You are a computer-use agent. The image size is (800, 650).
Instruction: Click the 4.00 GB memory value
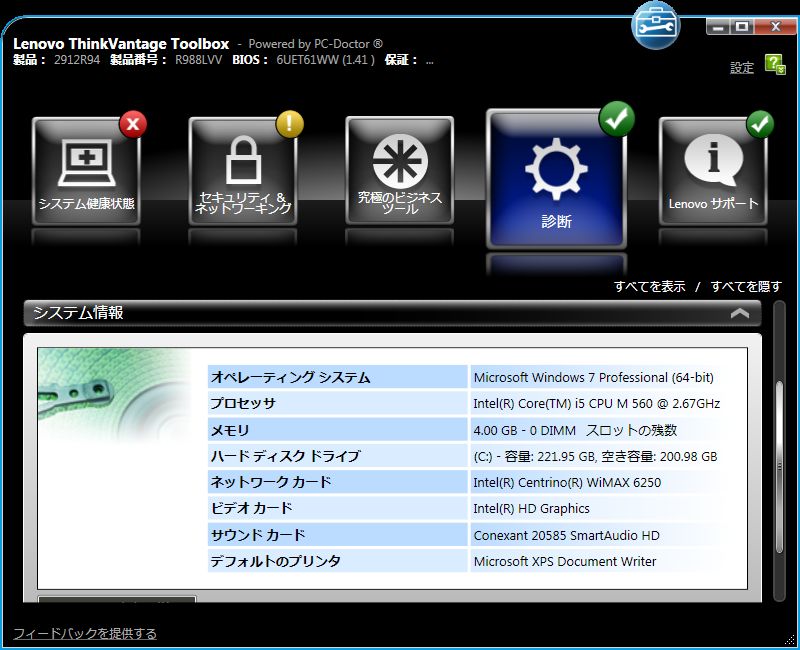575,430
